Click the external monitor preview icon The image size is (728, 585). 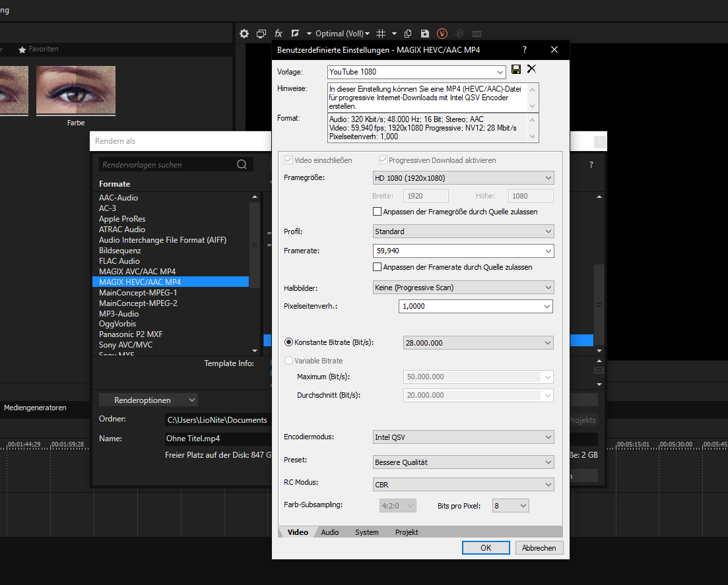pyautogui.click(x=261, y=34)
